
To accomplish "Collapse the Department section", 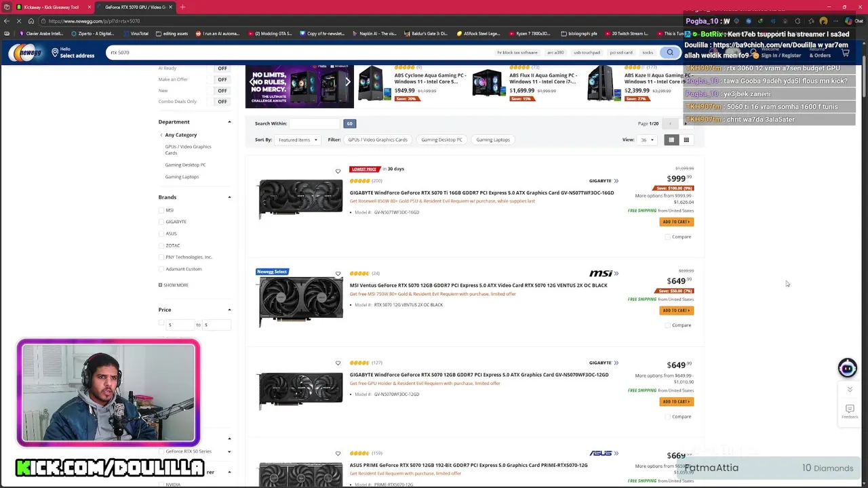I will click(229, 122).
